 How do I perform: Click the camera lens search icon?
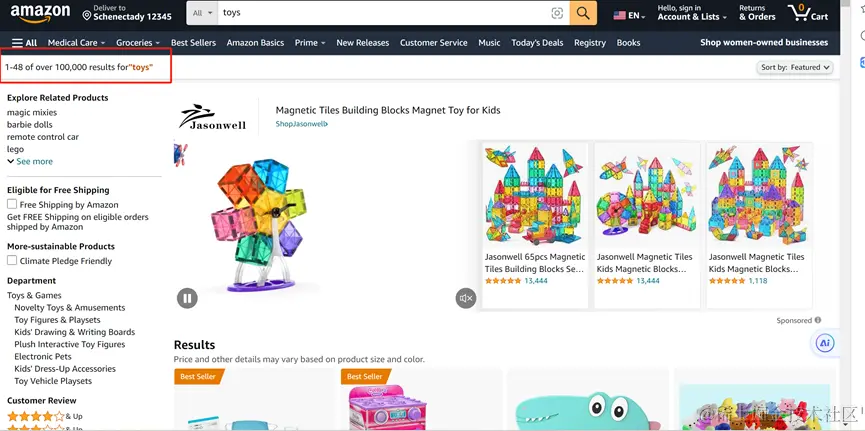[557, 13]
